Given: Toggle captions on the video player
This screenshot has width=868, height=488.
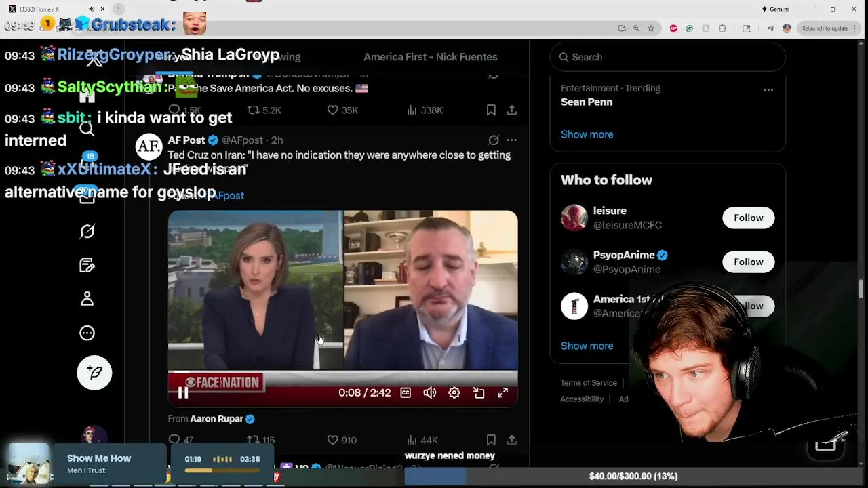Looking at the screenshot, I should [406, 392].
